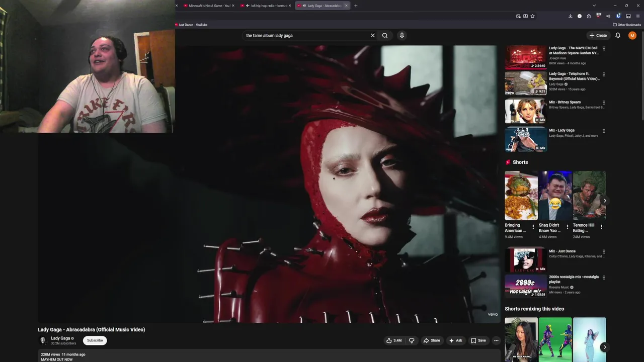Click the main video player frame

pos(269,184)
